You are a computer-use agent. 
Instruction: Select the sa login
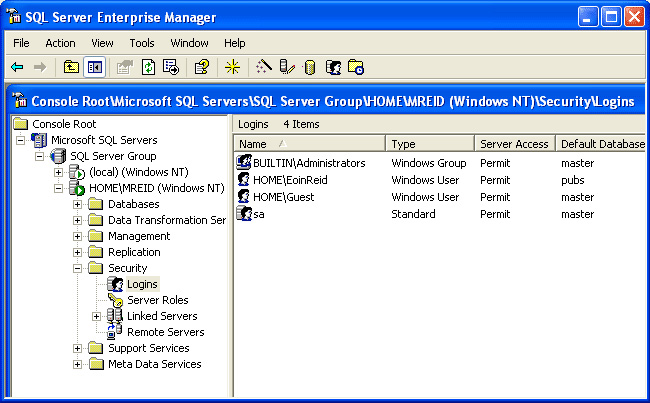(x=259, y=214)
